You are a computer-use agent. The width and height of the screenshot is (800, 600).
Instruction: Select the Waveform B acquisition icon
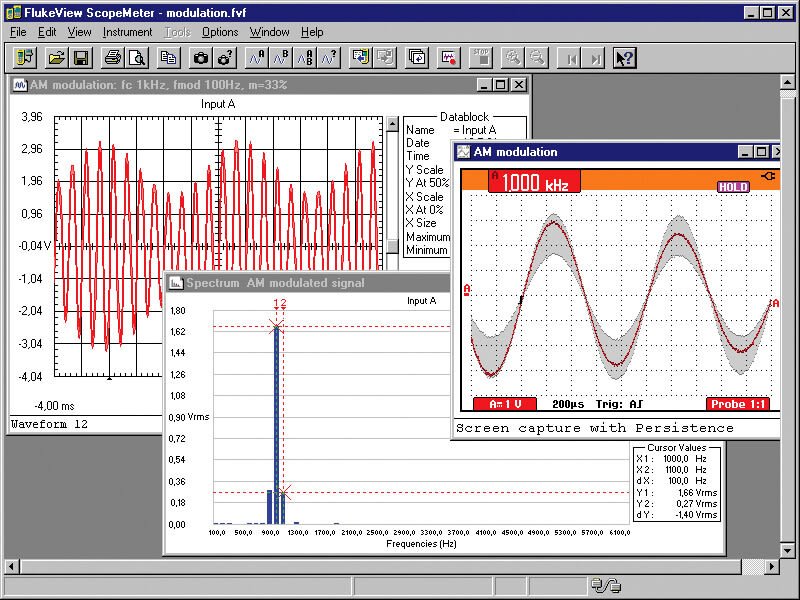(x=279, y=57)
